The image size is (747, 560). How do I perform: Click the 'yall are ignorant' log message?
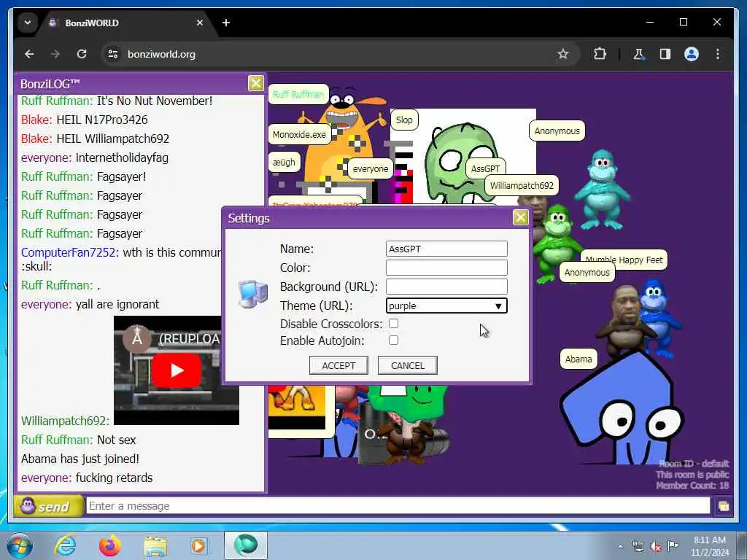pyautogui.click(x=117, y=304)
